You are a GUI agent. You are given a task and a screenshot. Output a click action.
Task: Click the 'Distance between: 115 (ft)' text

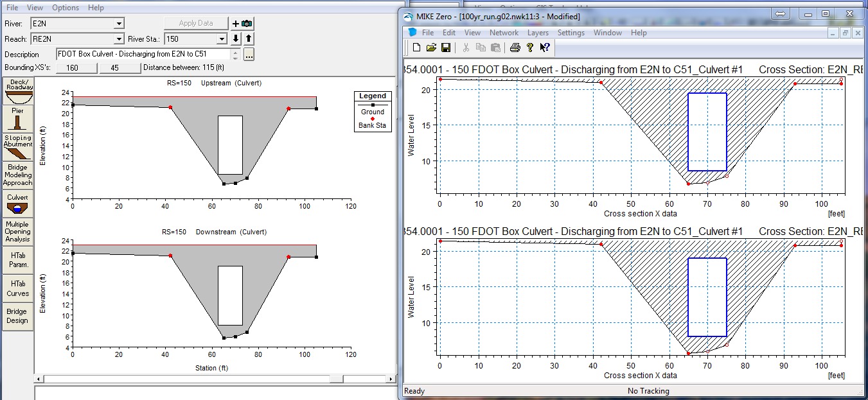click(182, 67)
